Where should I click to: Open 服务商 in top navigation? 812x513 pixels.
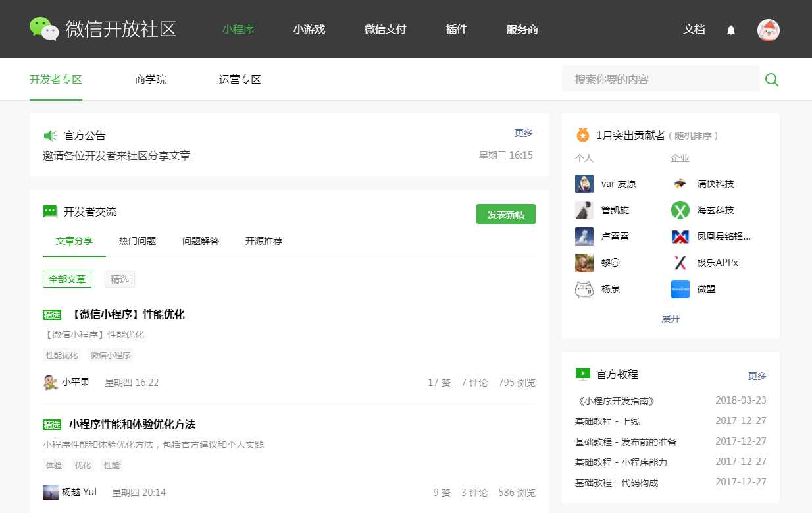pos(522,29)
